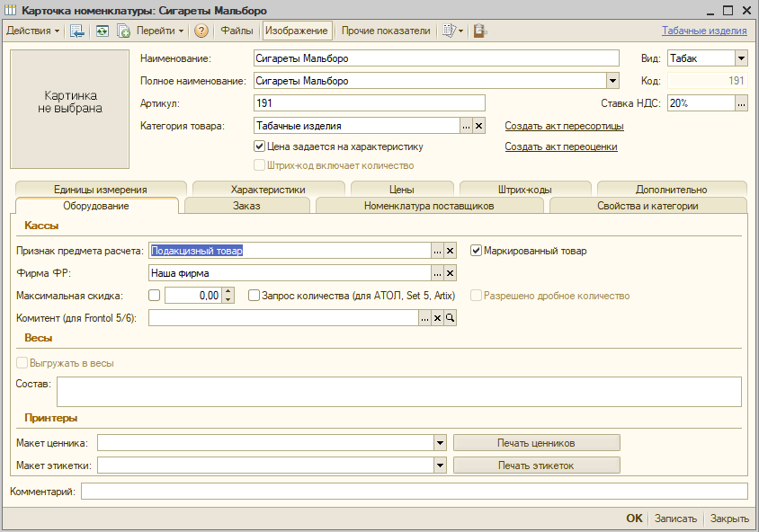Click the copy-with-plus toolbar icon
Screen dimensions: 759x532
point(123,31)
